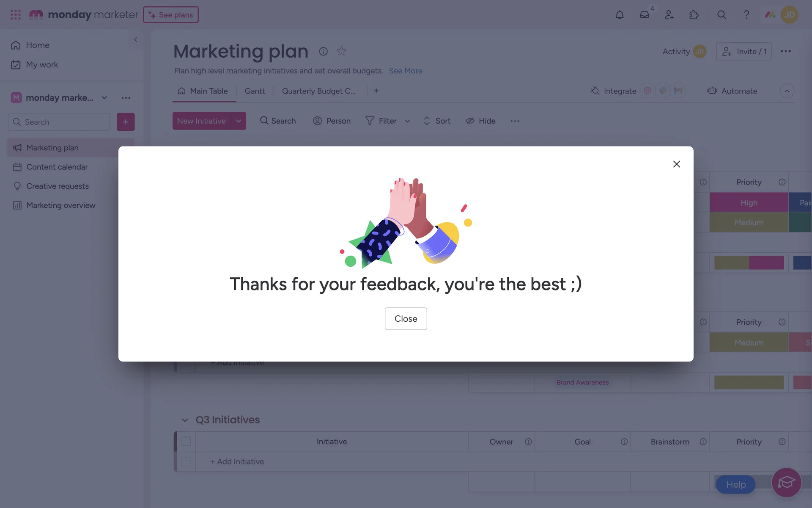
Task: Open the apps grid switcher icon
Action: pos(16,15)
